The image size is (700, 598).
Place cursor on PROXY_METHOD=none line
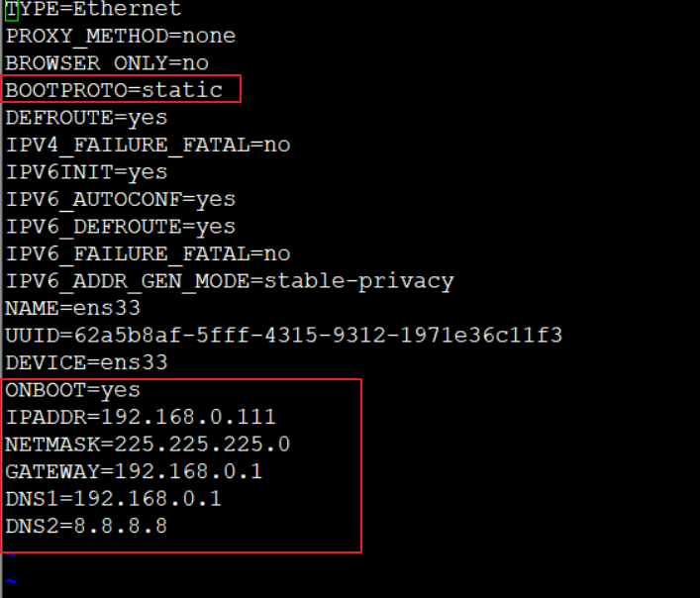point(121,36)
